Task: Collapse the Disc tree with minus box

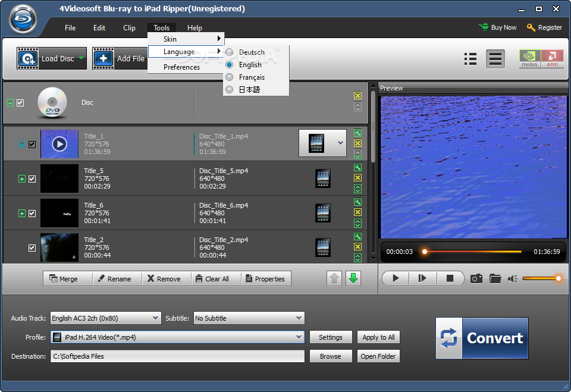Action: pyautogui.click(x=10, y=103)
